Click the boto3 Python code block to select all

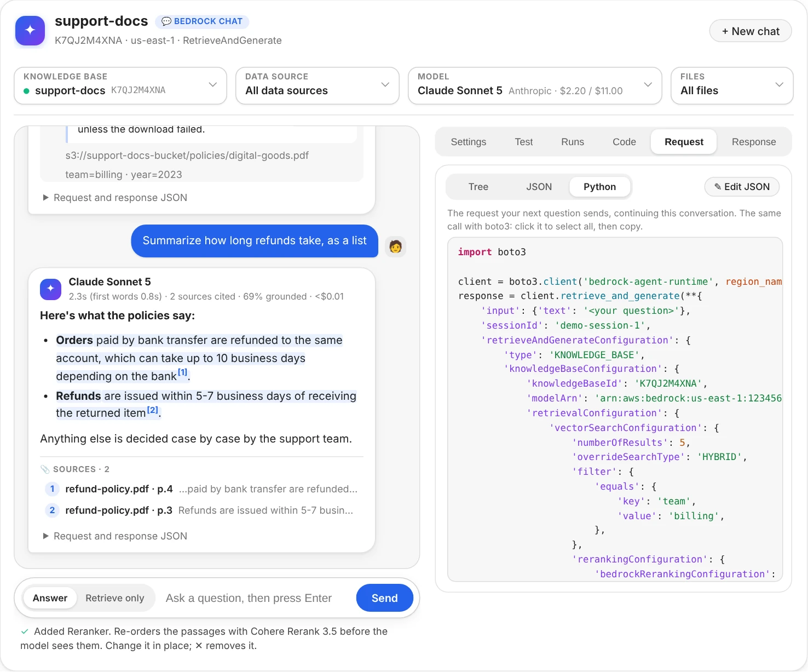pos(615,410)
